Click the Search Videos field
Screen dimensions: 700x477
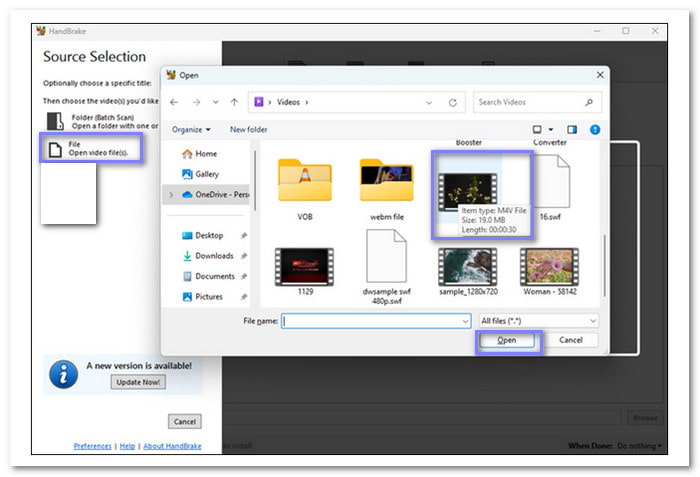coord(538,102)
